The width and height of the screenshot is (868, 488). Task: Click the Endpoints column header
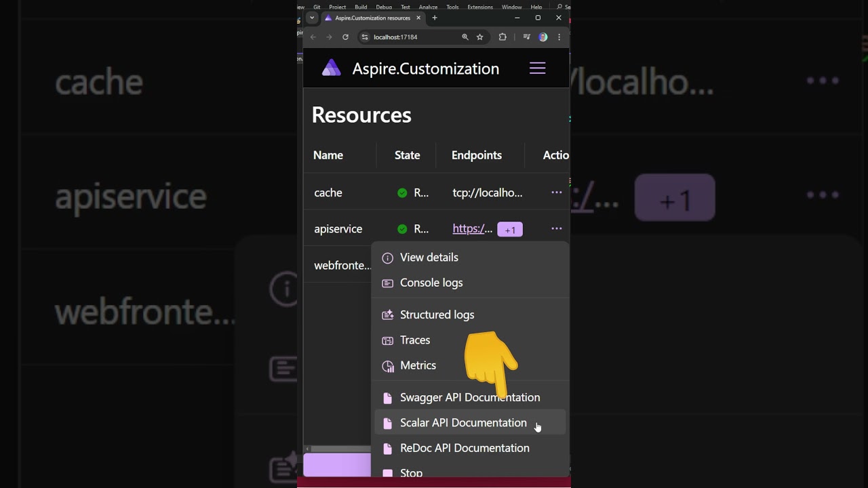point(477,155)
